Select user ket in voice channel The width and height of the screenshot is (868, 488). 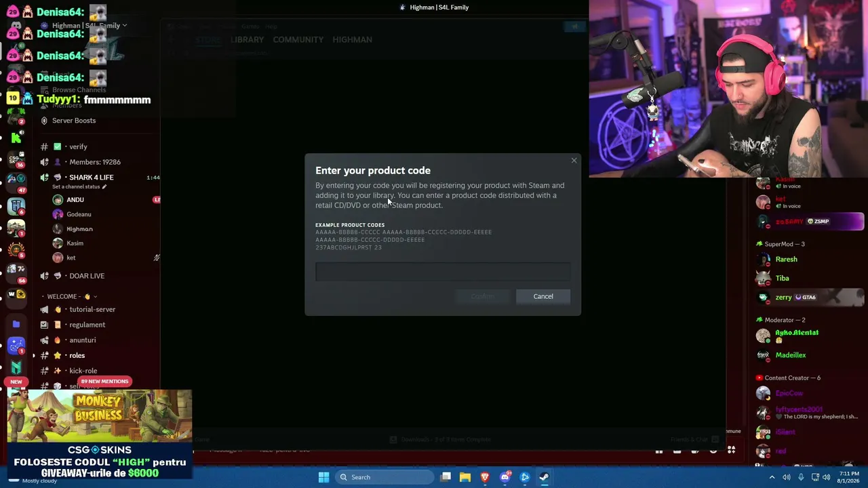coord(71,258)
